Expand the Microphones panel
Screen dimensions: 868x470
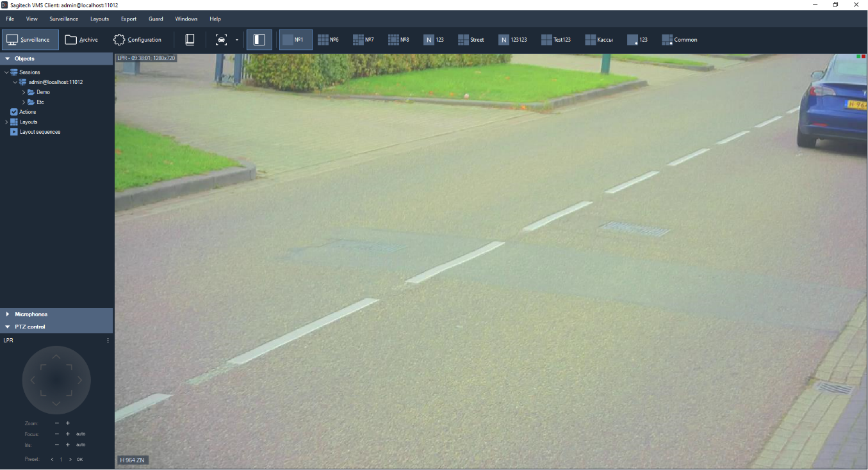click(8, 314)
